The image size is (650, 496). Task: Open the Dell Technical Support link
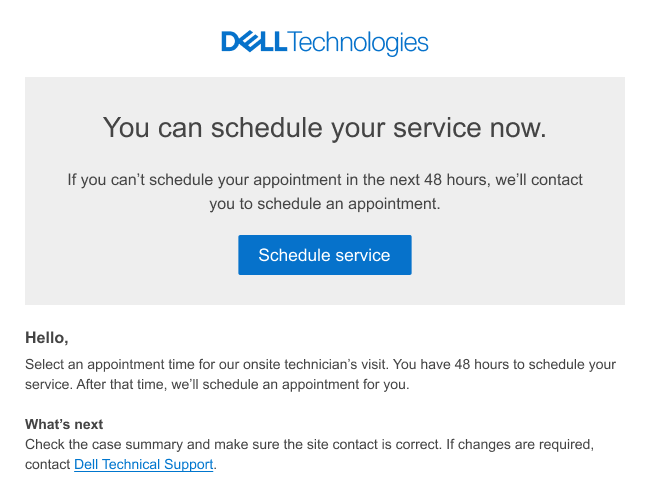143,465
